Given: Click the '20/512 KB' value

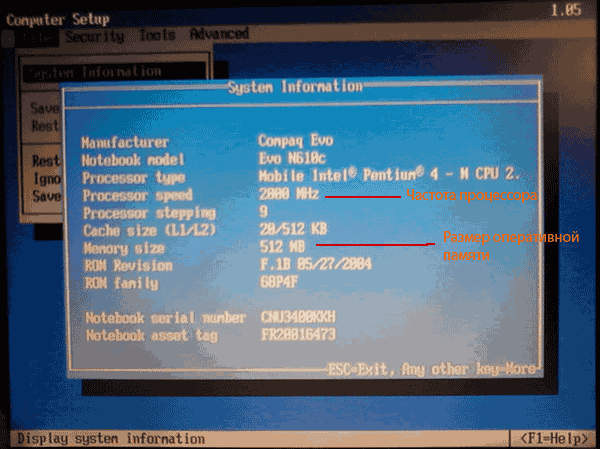Looking at the screenshot, I should pos(293,229).
